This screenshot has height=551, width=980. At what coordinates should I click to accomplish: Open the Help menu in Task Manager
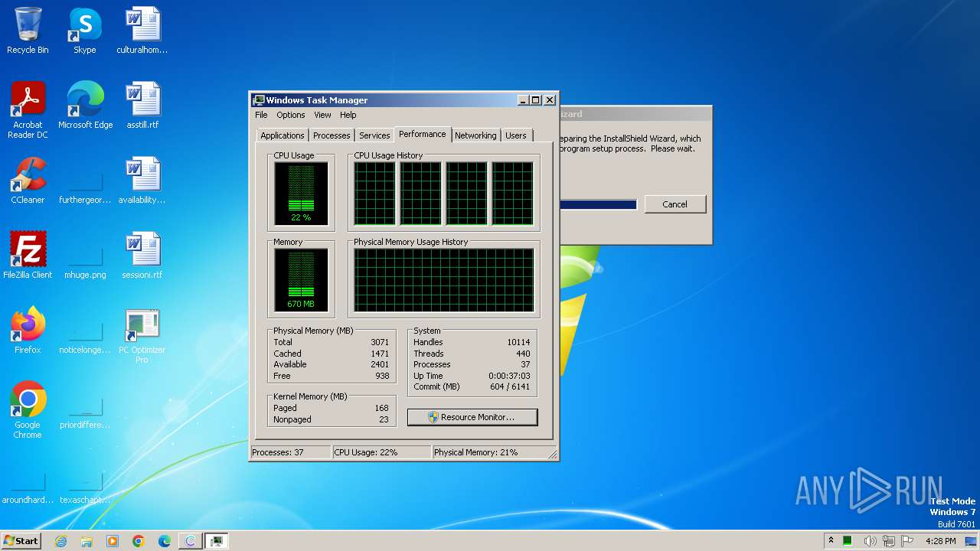click(x=348, y=115)
